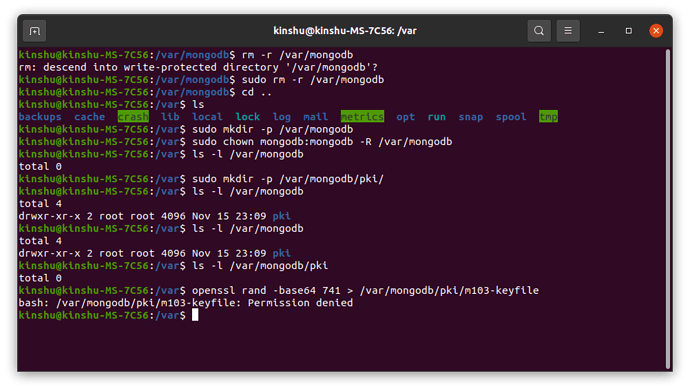Click the 'opt' directory name

pyautogui.click(x=406, y=117)
